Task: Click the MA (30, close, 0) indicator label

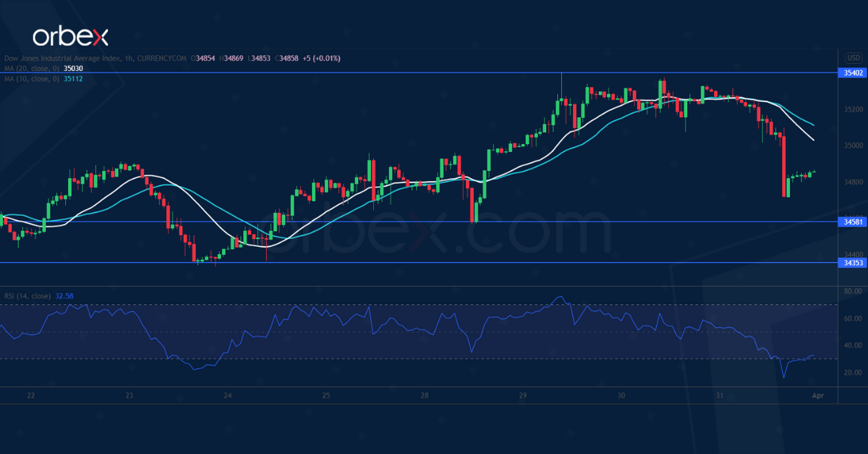Action: pyautogui.click(x=32, y=78)
